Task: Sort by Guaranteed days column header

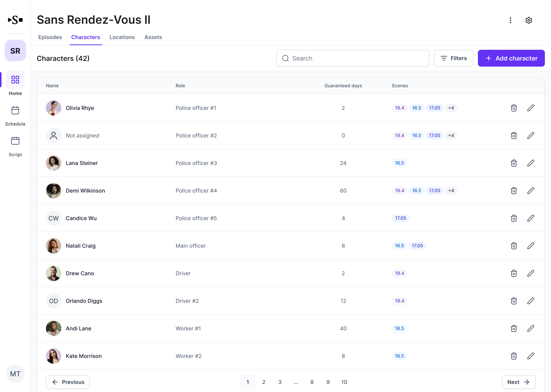Action: click(343, 86)
